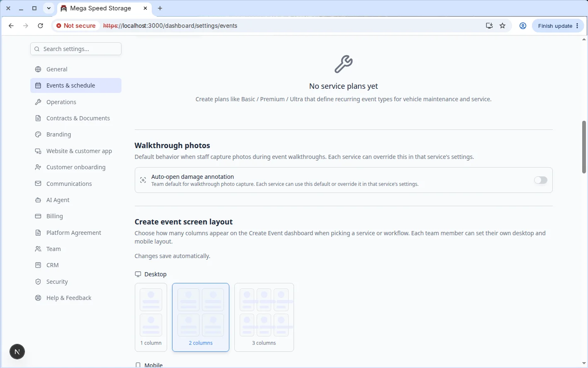Click the scan icon in damage annotation row
Screen dimensions: 588x368
point(143,180)
